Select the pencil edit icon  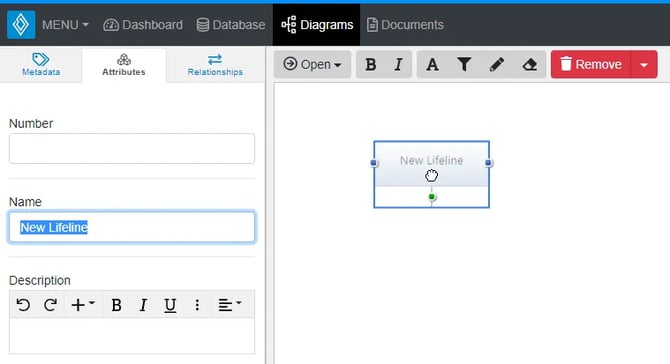point(497,65)
